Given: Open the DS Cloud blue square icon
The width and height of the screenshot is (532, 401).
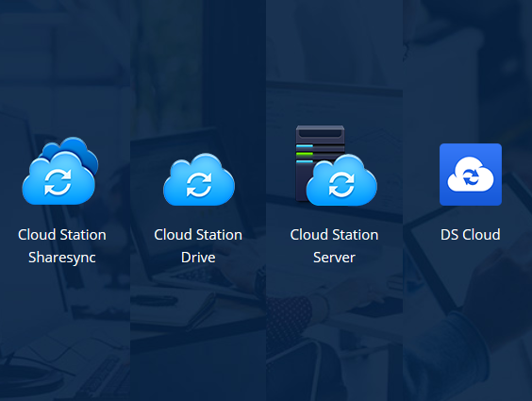Looking at the screenshot, I should click(471, 175).
